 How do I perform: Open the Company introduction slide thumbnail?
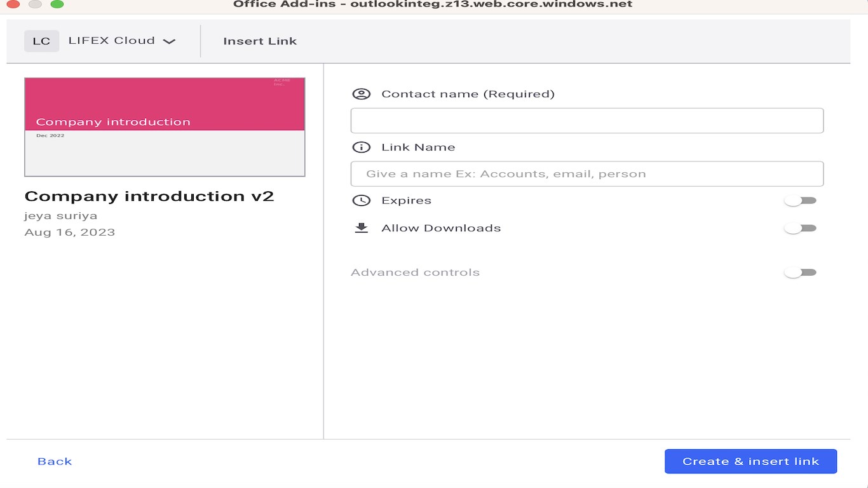[x=165, y=127]
